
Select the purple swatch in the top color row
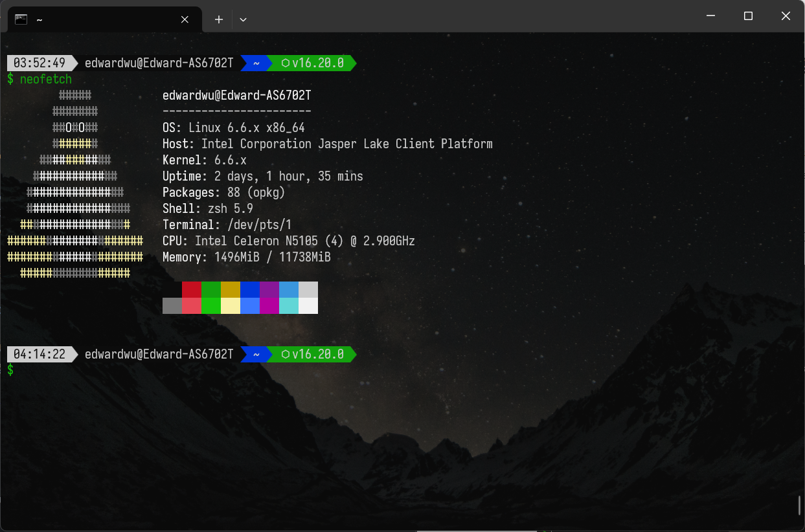click(x=269, y=289)
